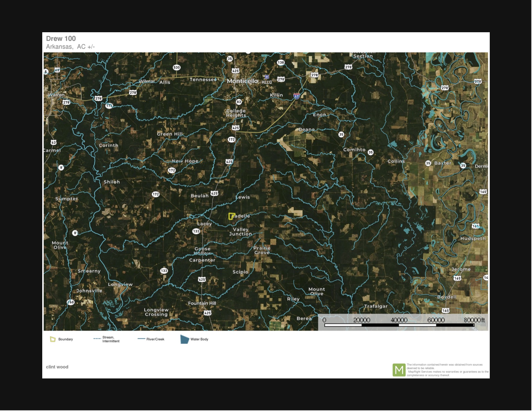Select the Highway 530 route marker
The image size is (532, 411).
click(x=177, y=67)
